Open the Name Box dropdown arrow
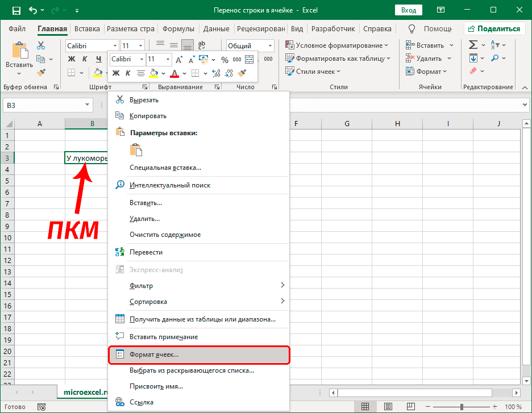Image resolution: width=532 pixels, height=413 pixels. [x=87, y=105]
